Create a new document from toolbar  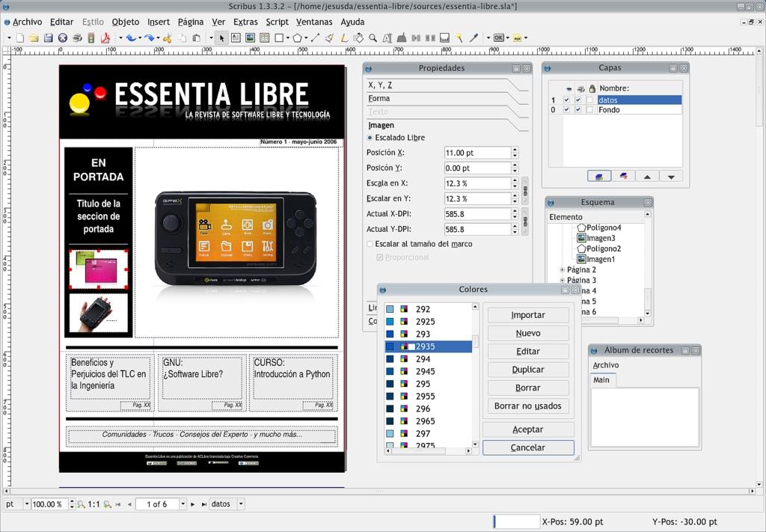coord(20,37)
